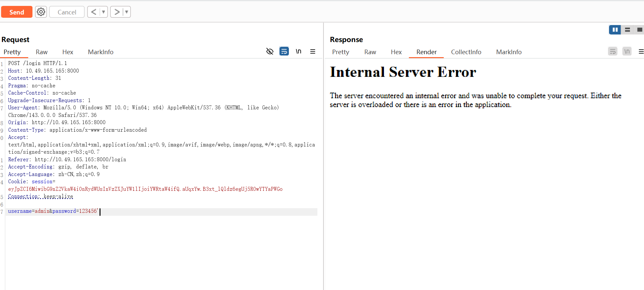Image resolution: width=644 pixels, height=290 pixels.
Task: Select top-bottom split layout icon
Action: pos(627,30)
